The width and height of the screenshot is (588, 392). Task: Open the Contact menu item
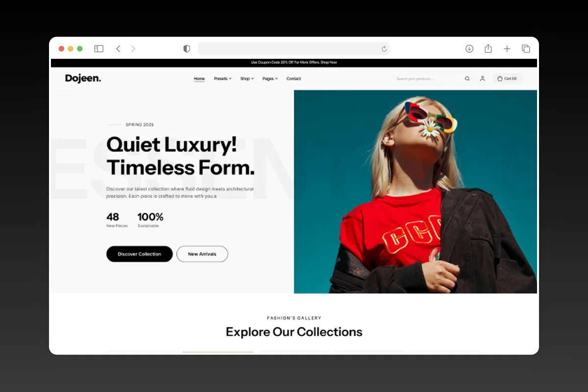(294, 78)
